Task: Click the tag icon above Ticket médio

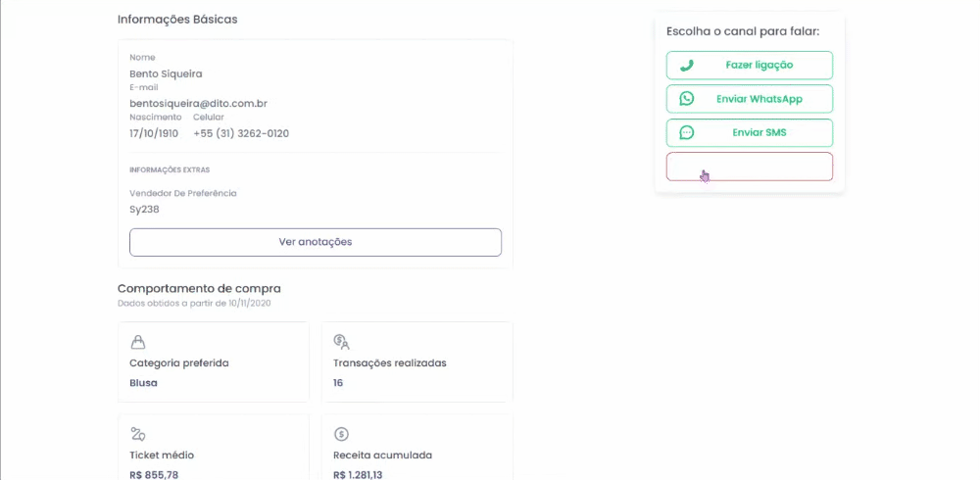Action: coord(137,434)
